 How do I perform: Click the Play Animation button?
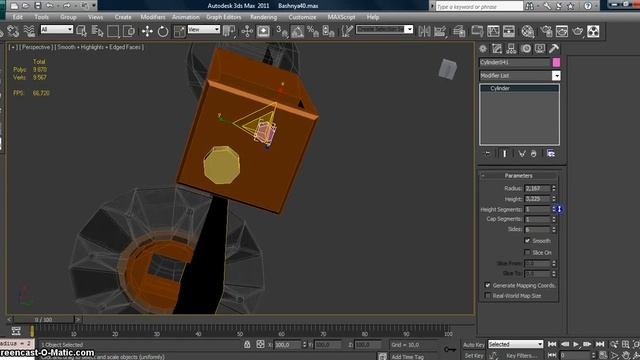click(576, 344)
